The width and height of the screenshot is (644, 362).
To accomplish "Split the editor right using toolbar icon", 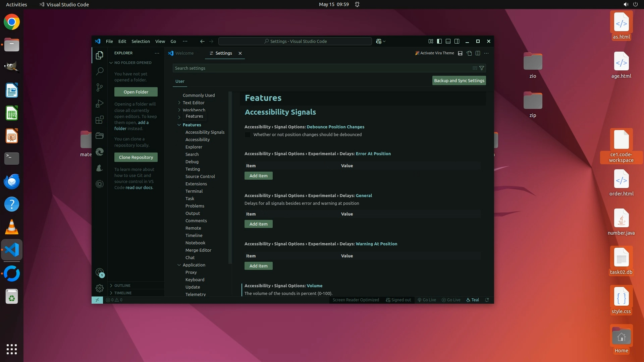I will [478, 53].
